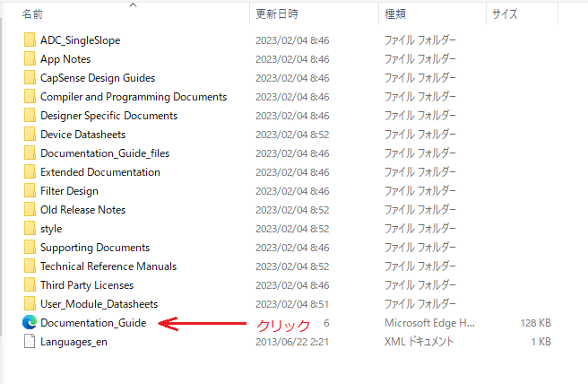This screenshot has height=384, width=588.
Task: Click the App Notes folder icon
Action: [x=30, y=58]
